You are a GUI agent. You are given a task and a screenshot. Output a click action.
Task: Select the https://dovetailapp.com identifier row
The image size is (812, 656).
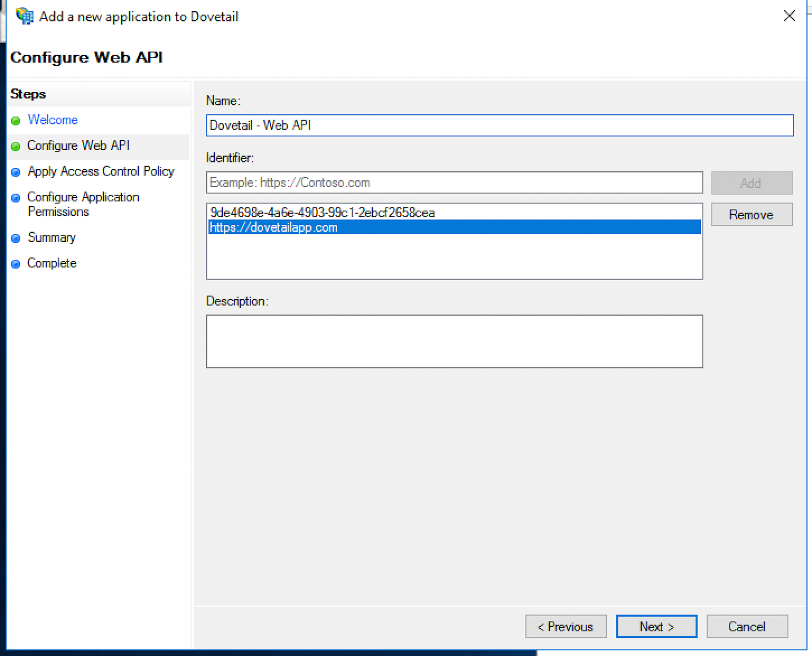(x=454, y=227)
